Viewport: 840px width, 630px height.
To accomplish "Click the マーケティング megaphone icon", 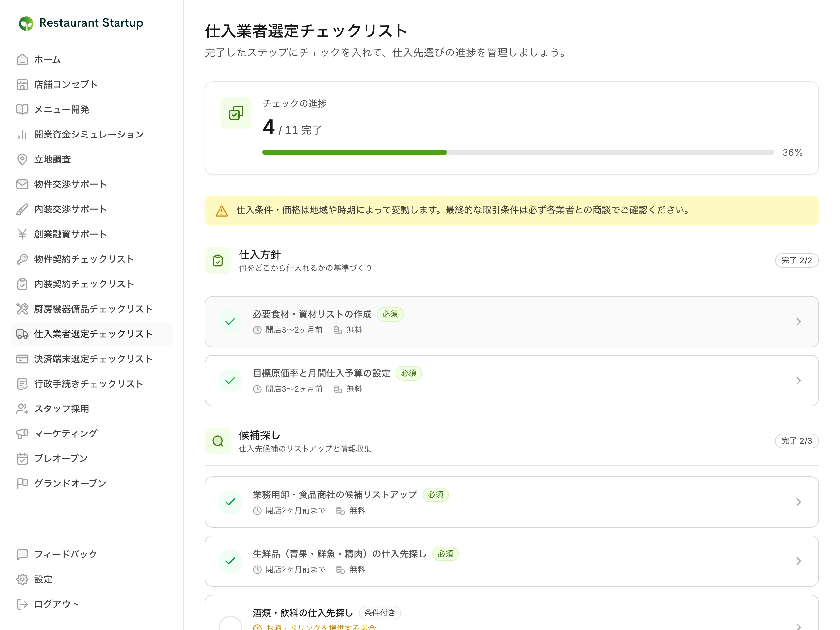I will pyautogui.click(x=22, y=434).
